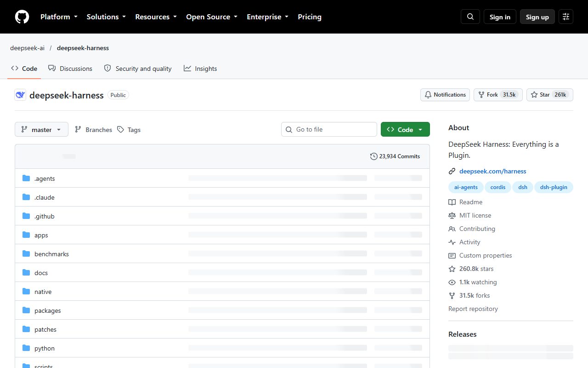Open the Pricing link in the header
Image resolution: width=588 pixels, height=368 pixels.
tap(310, 17)
